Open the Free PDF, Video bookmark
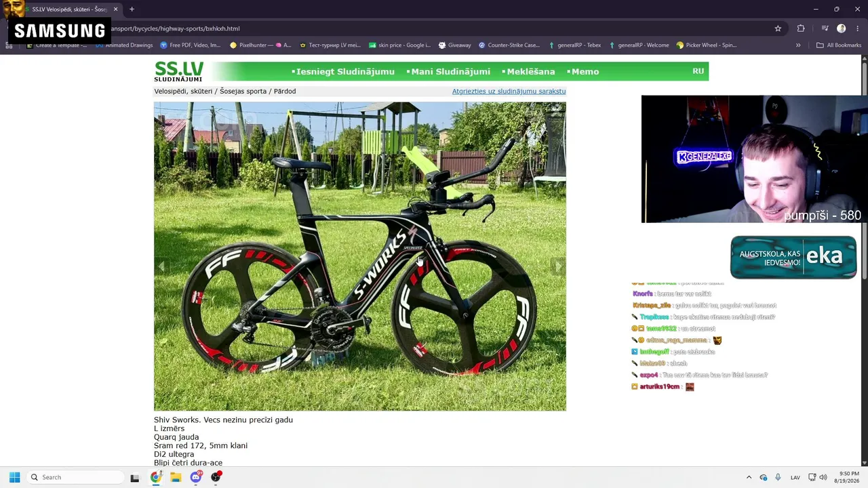Screen dimensions: 868x488 191,45
